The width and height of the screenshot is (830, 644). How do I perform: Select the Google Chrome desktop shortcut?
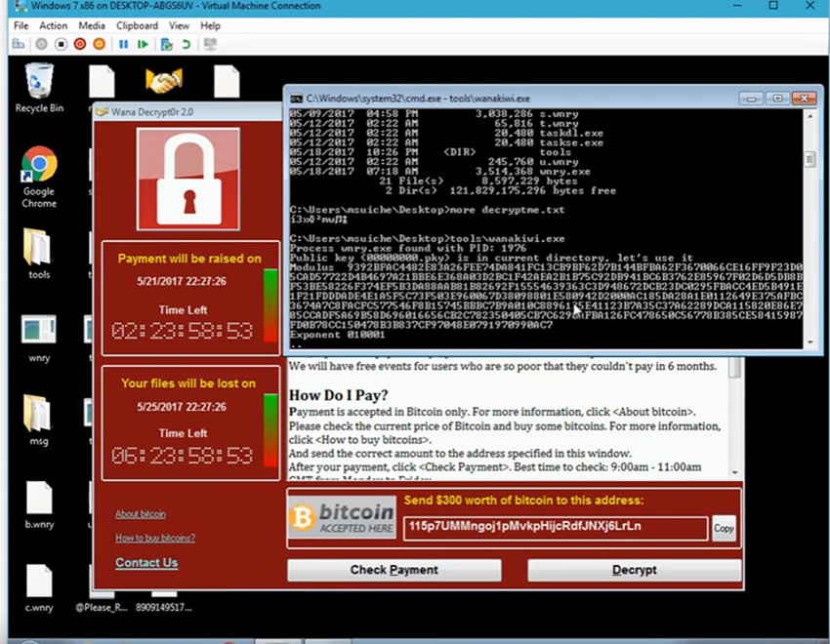click(39, 168)
